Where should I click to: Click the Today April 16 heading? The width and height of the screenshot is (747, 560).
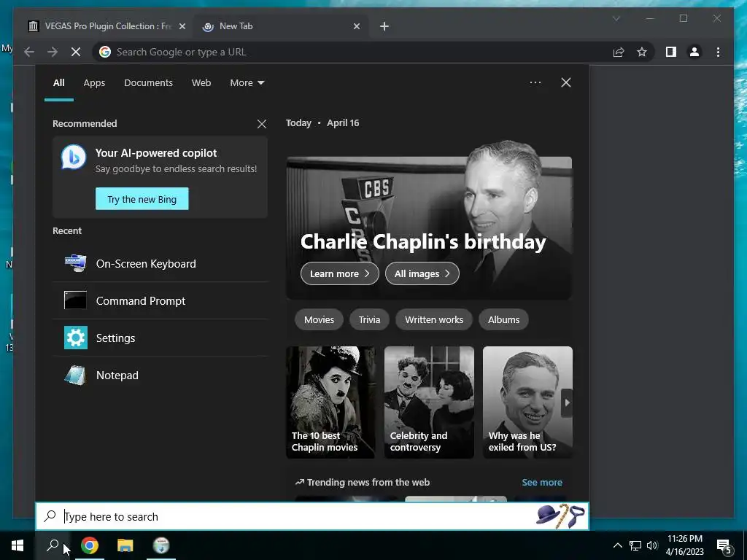322,122
